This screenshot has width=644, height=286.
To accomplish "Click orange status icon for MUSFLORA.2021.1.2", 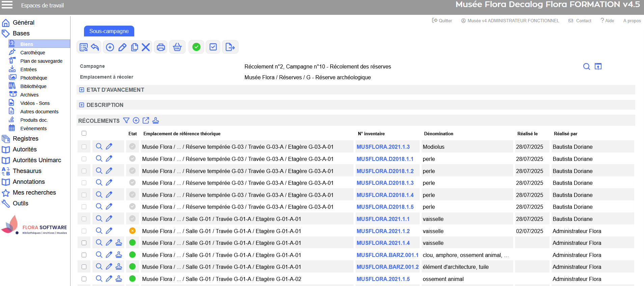I will (132, 231).
